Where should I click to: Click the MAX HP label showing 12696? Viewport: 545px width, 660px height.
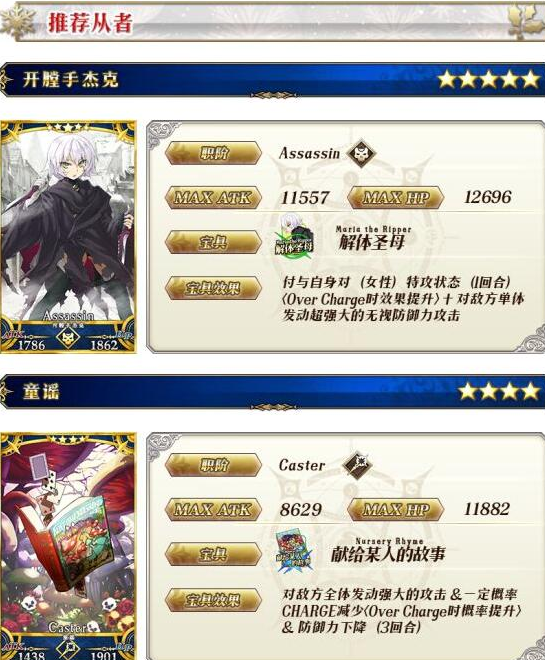click(x=396, y=197)
